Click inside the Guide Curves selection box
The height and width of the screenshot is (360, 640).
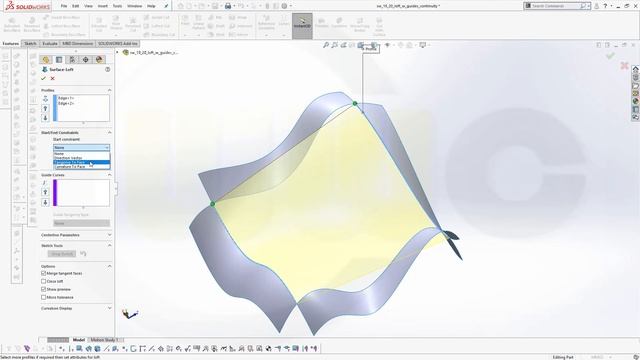82,193
